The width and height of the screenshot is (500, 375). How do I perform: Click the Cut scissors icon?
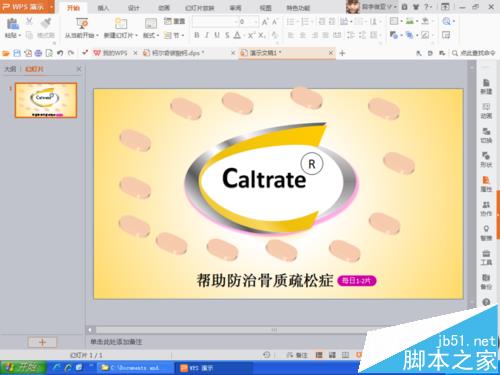click(29, 22)
